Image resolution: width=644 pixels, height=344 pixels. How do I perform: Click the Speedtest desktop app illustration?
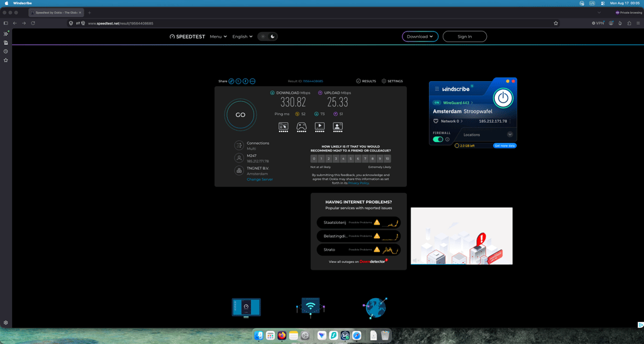(x=246, y=308)
